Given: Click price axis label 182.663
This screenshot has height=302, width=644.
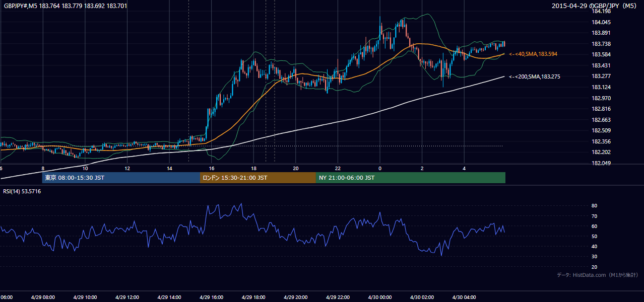Looking at the screenshot, I should (x=601, y=120).
